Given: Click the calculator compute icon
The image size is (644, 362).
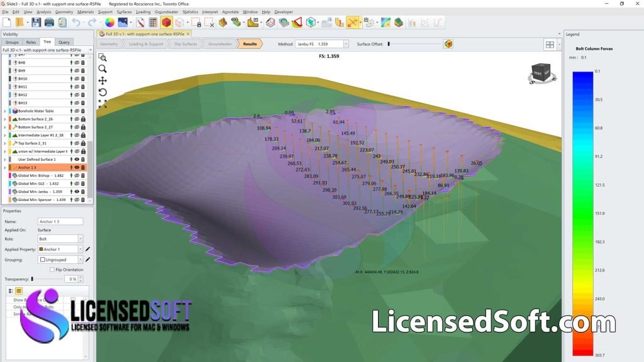Looking at the screenshot, I should pos(153,23).
